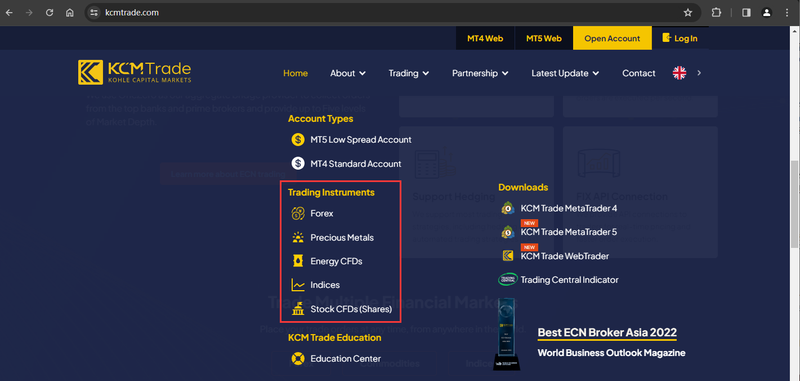800x381 pixels.
Task: Click the arrow next to language flag
Action: click(699, 73)
